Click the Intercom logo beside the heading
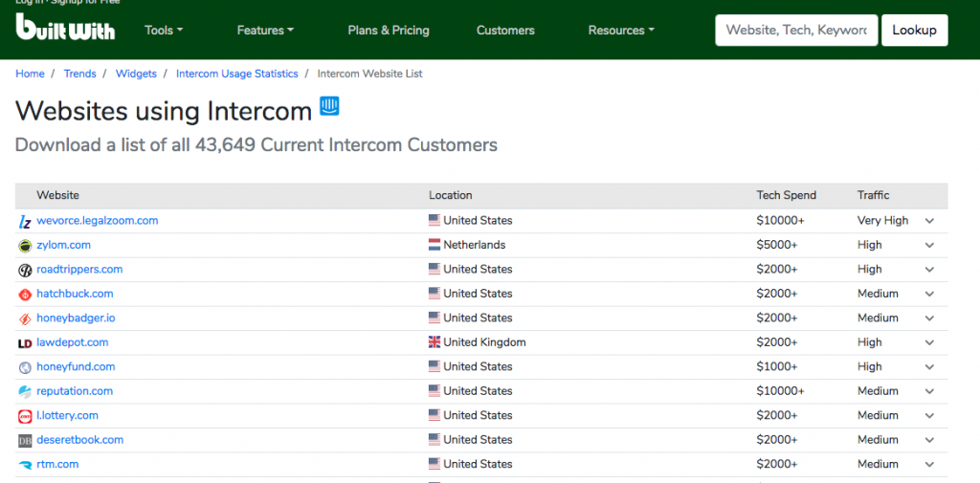Image resolution: width=980 pixels, height=483 pixels. [329, 106]
